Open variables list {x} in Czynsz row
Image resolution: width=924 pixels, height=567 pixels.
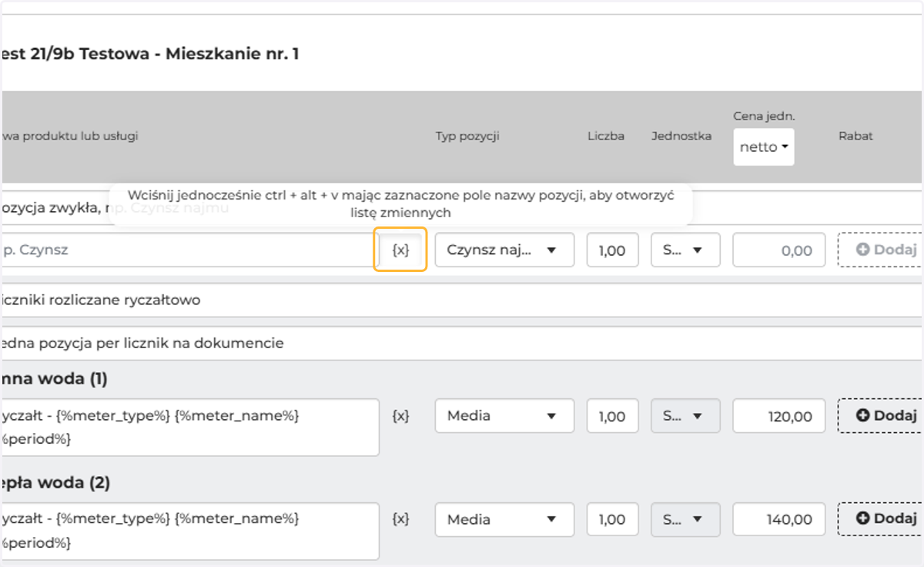coord(400,250)
